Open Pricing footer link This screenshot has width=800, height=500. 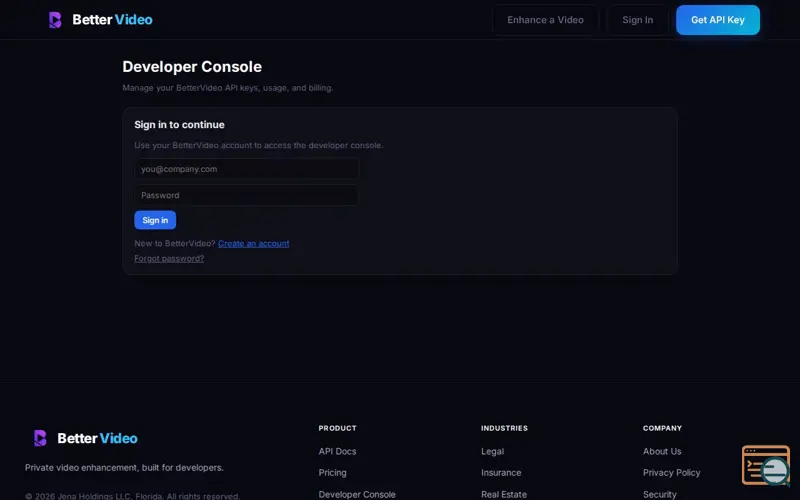coord(332,473)
